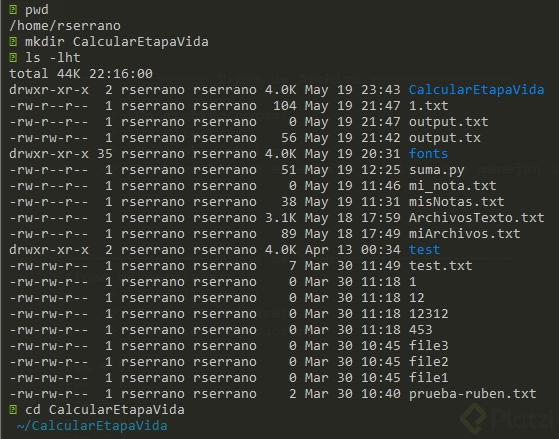Click the total 44K summary line

pyautogui.click(x=81, y=74)
